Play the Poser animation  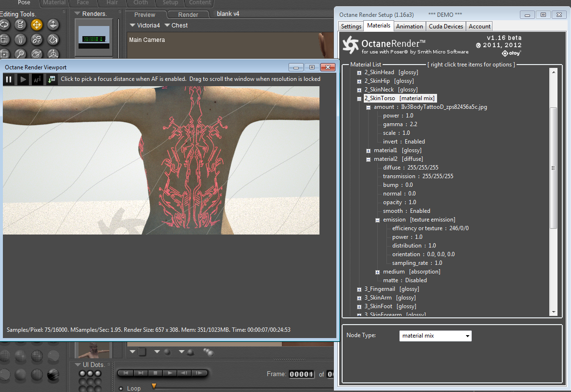click(170, 373)
